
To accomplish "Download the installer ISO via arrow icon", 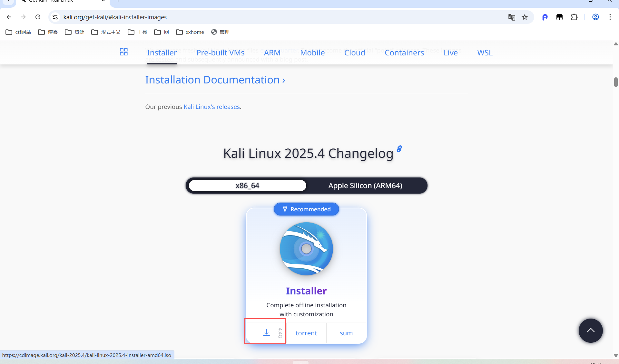I will [x=266, y=332].
